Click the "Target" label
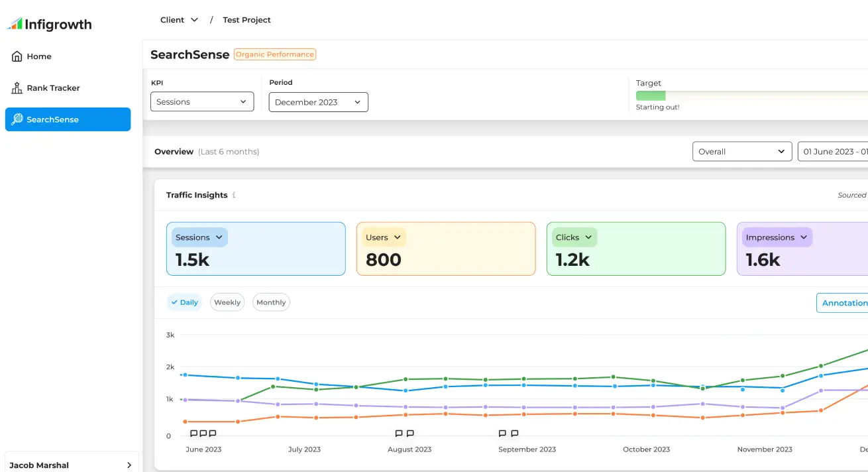Viewport: 868px width, 472px height. click(649, 83)
